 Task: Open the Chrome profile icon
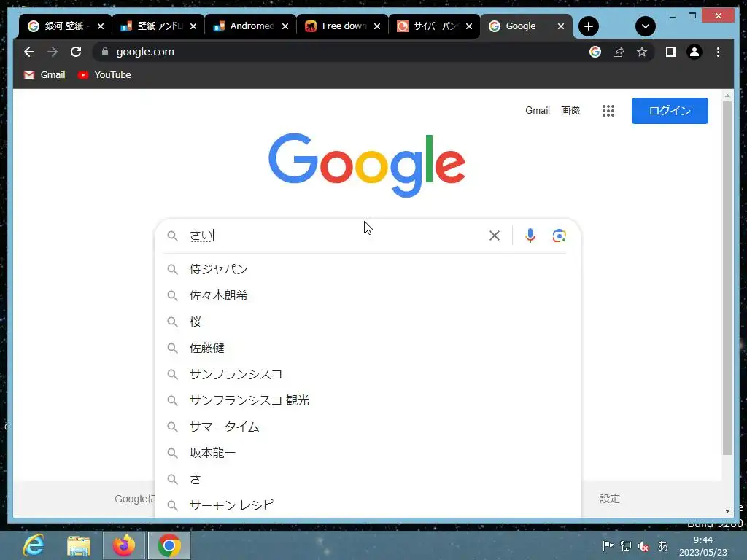point(694,52)
